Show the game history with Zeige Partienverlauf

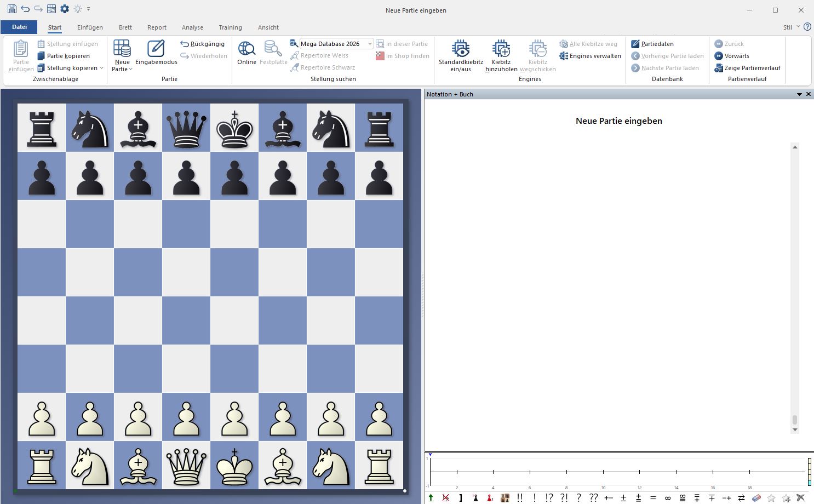tap(747, 68)
